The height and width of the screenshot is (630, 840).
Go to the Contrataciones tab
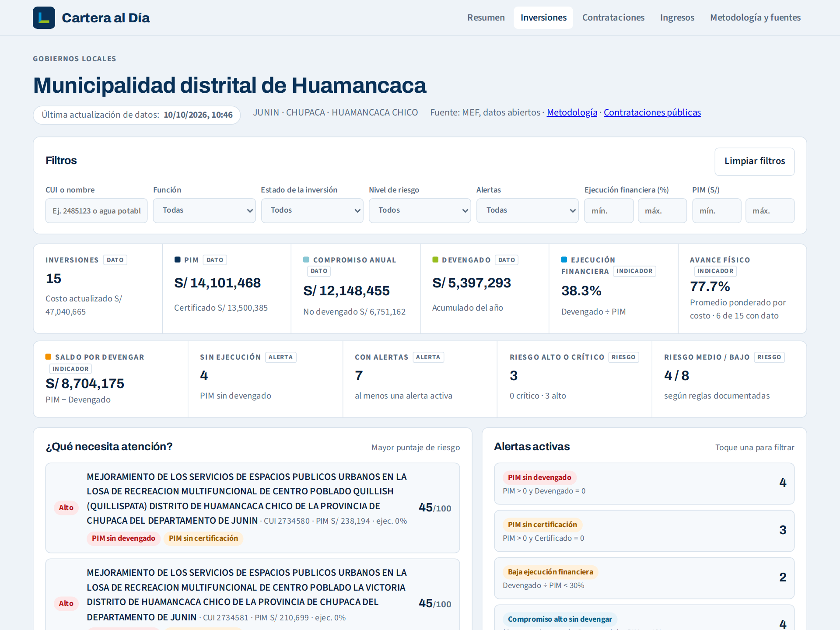tap(613, 17)
